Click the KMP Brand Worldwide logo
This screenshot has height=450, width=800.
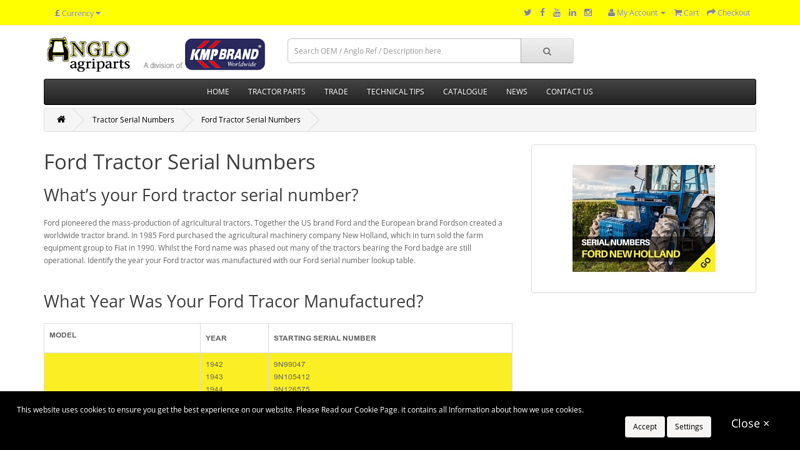[225, 54]
